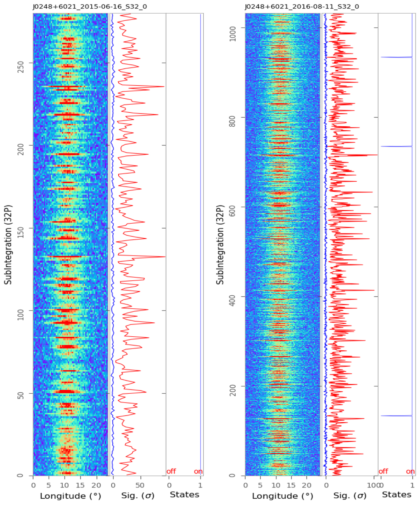This screenshot has height=505, width=420.
Task: Click the red 'on' label in left States panel
Action: 198,471
